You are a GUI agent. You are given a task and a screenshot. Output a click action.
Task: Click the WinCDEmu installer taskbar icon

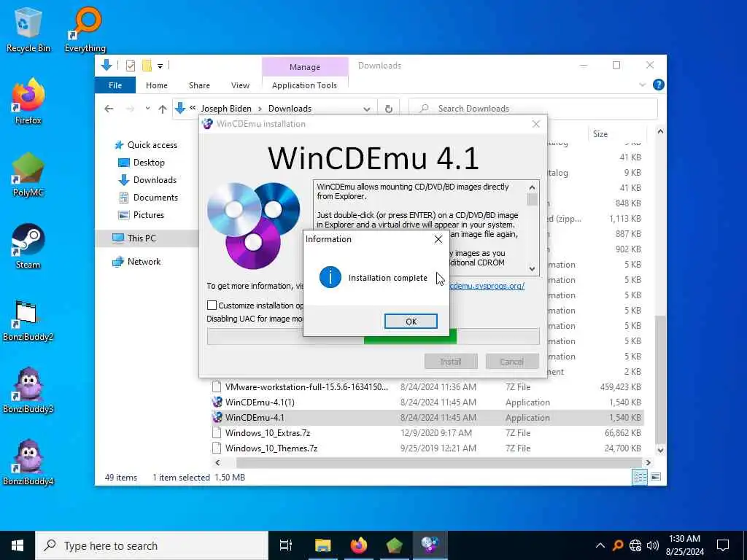430,545
